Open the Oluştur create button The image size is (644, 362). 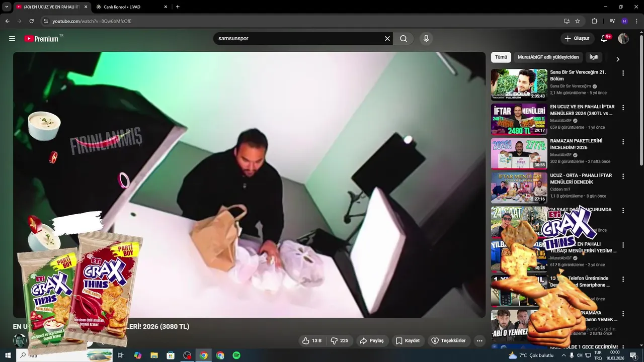pyautogui.click(x=577, y=39)
